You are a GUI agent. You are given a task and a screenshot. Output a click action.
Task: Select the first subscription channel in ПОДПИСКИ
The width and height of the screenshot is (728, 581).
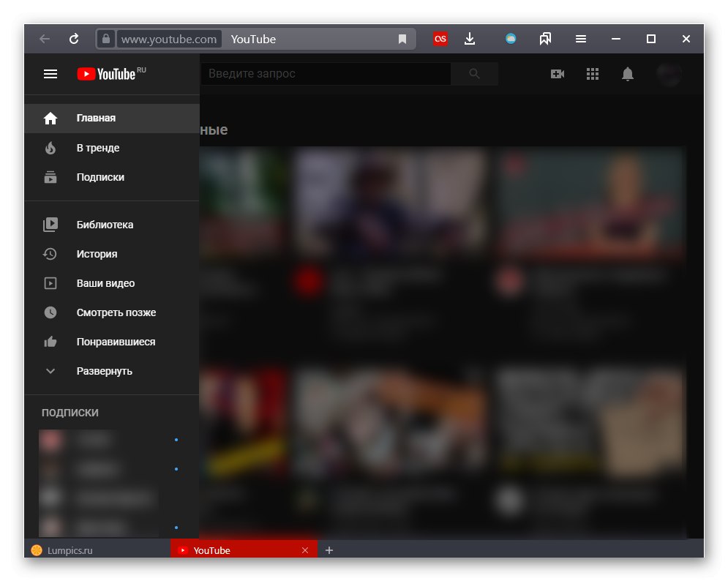coord(112,440)
